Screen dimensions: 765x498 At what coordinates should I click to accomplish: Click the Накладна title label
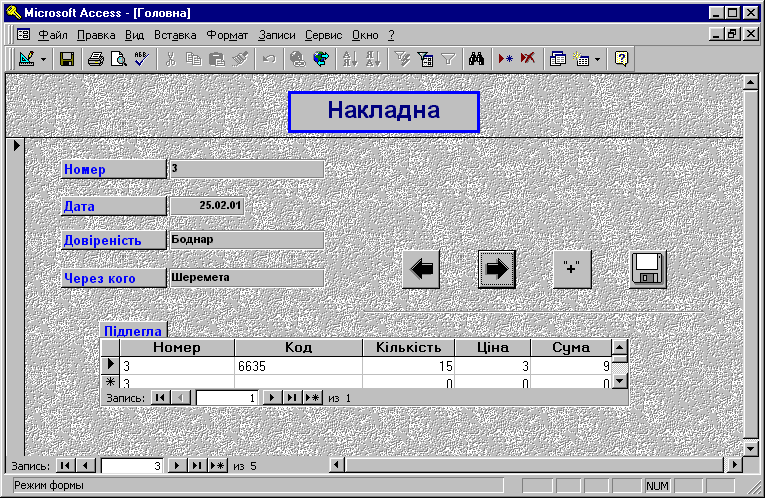384,112
